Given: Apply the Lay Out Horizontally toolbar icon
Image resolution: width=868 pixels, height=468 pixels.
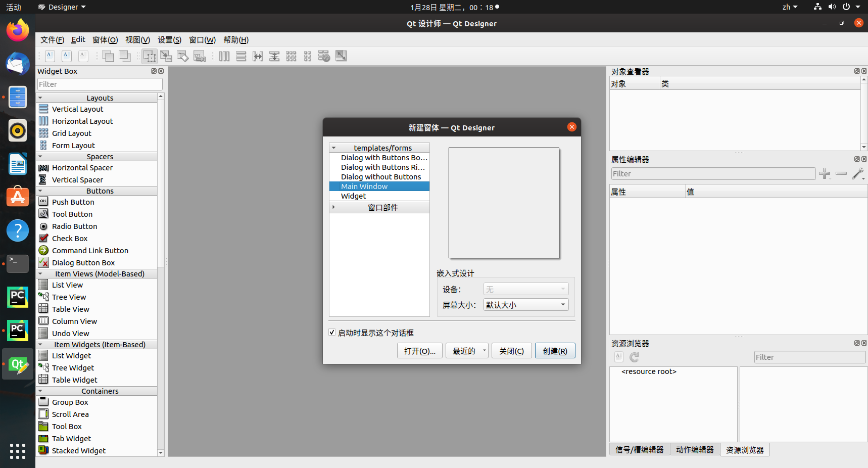Looking at the screenshot, I should point(224,56).
